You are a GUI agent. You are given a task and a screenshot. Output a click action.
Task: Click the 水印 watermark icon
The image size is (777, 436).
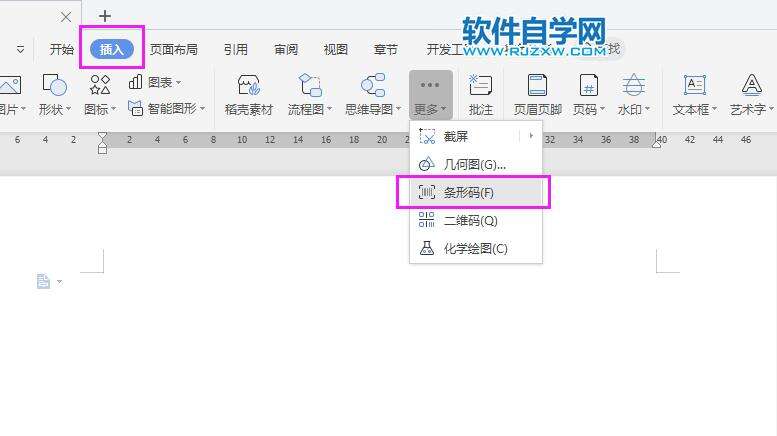pos(633,85)
